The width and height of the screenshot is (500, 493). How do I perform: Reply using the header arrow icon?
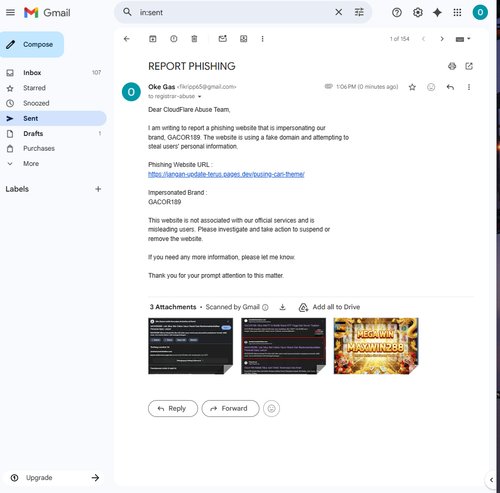[450, 87]
